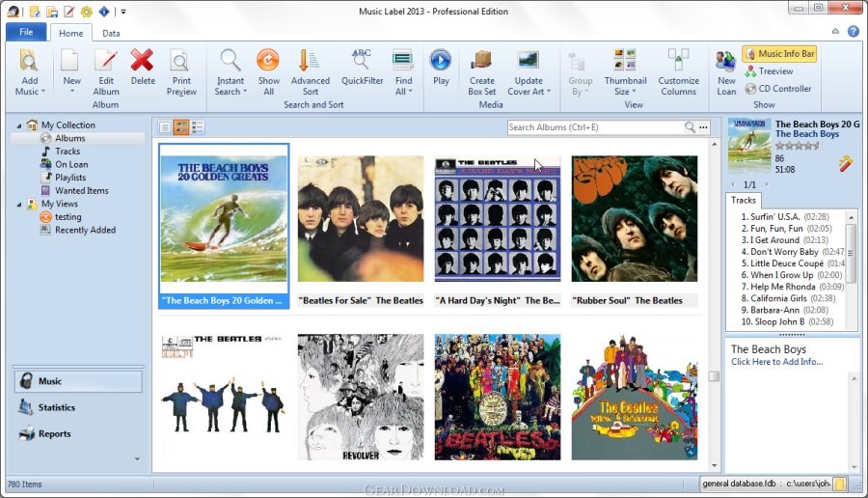Click the Find All icon

[x=403, y=60]
